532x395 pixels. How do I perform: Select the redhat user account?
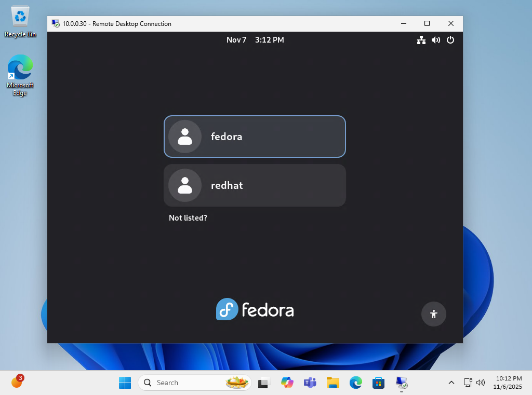pos(255,185)
